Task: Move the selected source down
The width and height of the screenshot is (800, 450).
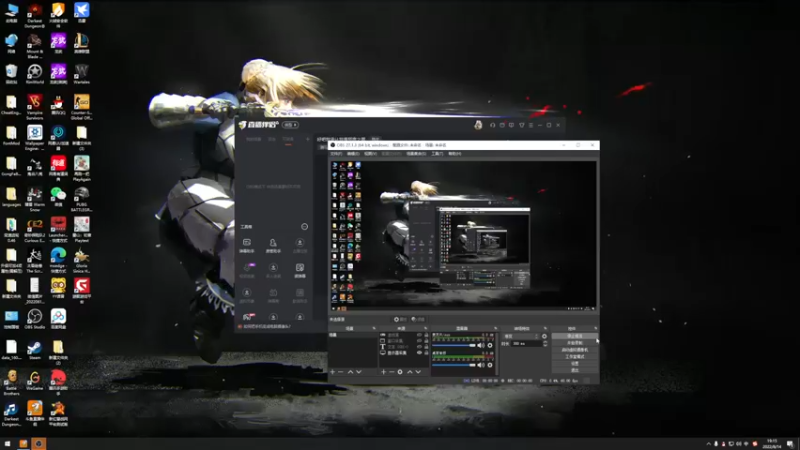Action: coord(418,372)
